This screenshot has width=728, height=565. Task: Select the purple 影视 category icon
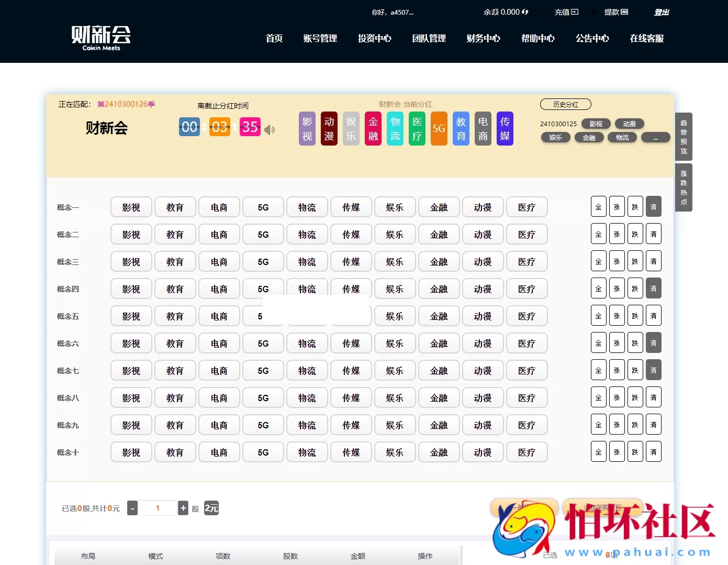tap(307, 128)
